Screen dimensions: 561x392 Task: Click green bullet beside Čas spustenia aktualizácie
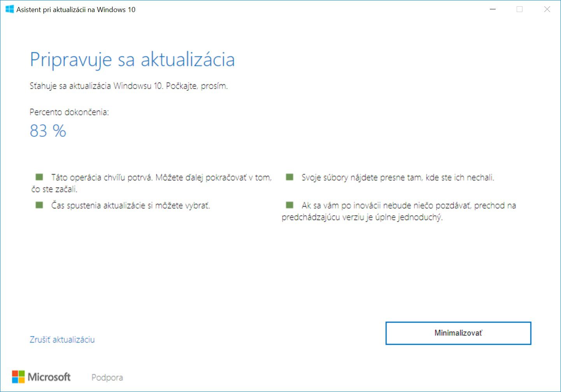[39, 205]
